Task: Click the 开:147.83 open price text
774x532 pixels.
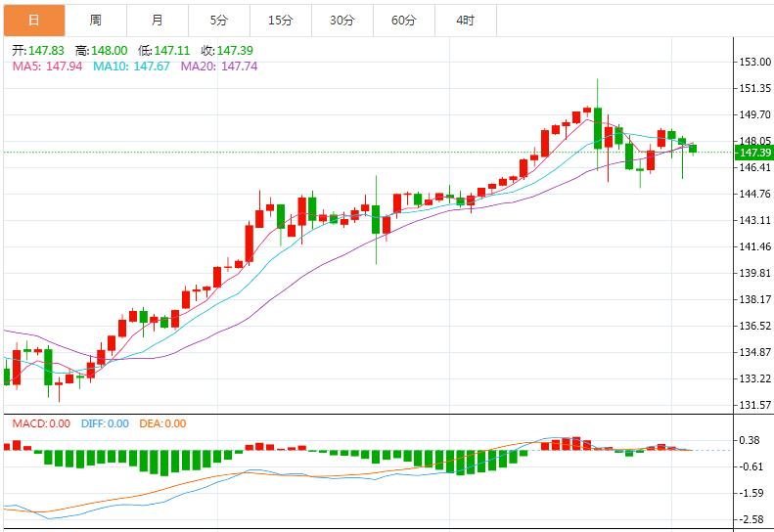Action: click(x=38, y=50)
